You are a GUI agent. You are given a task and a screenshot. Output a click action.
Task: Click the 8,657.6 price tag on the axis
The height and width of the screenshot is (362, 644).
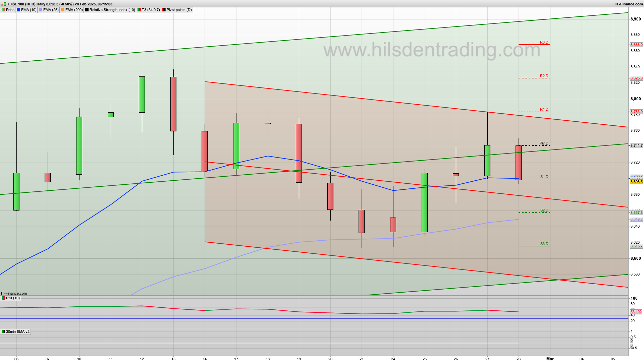coord(636,213)
